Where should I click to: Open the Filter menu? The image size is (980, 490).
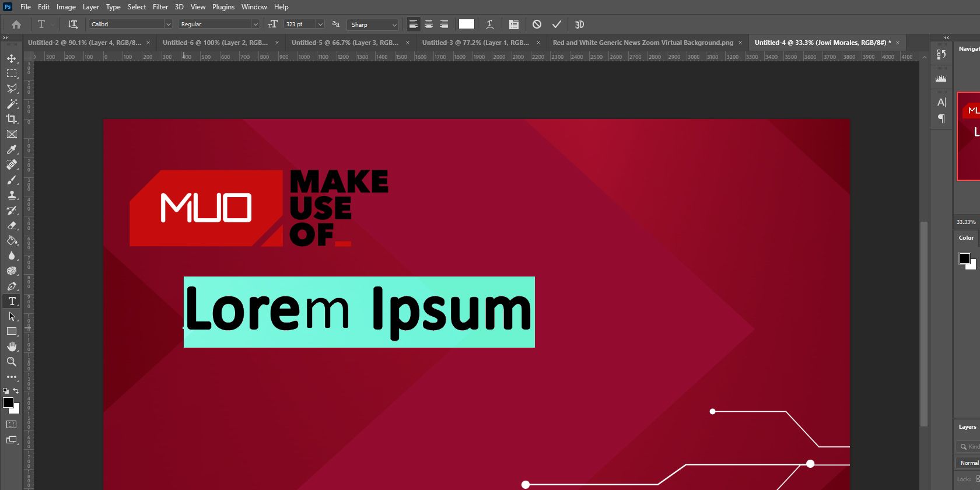pyautogui.click(x=160, y=7)
